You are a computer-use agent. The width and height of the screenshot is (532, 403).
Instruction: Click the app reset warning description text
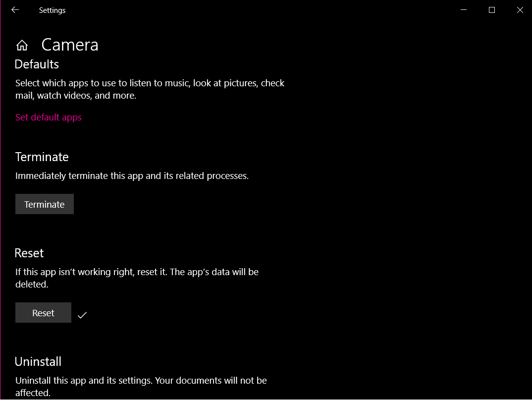(137, 278)
